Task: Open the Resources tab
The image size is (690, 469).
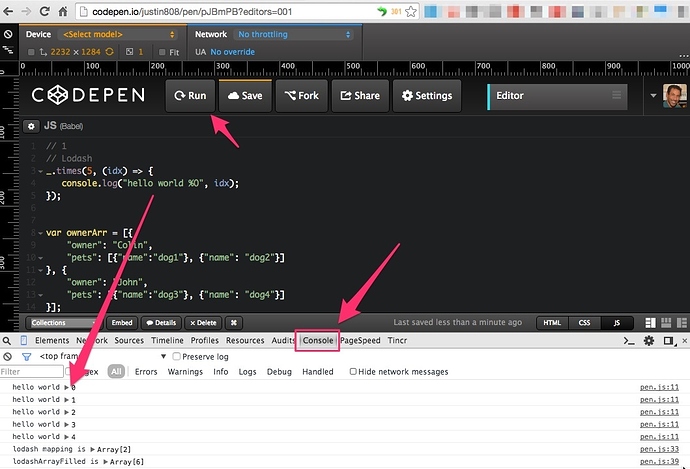Action: [x=245, y=341]
